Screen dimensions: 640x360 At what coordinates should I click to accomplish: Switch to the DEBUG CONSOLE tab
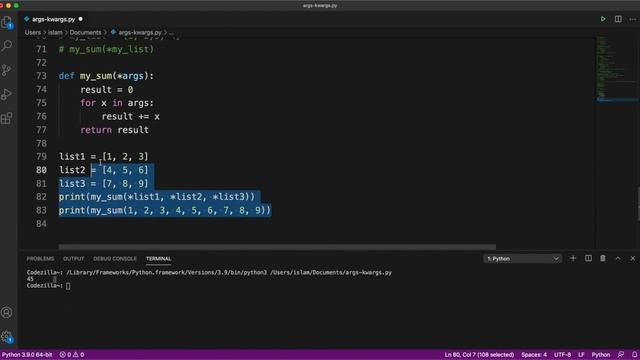(115, 259)
